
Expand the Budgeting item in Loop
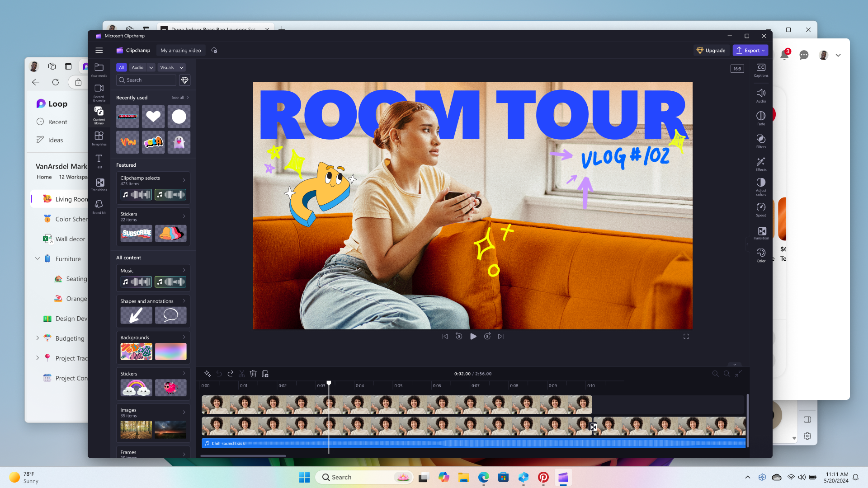(x=38, y=338)
